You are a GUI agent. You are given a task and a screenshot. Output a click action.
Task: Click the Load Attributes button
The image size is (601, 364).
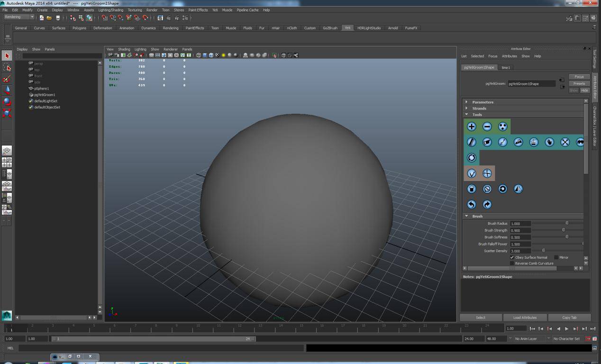(525, 318)
